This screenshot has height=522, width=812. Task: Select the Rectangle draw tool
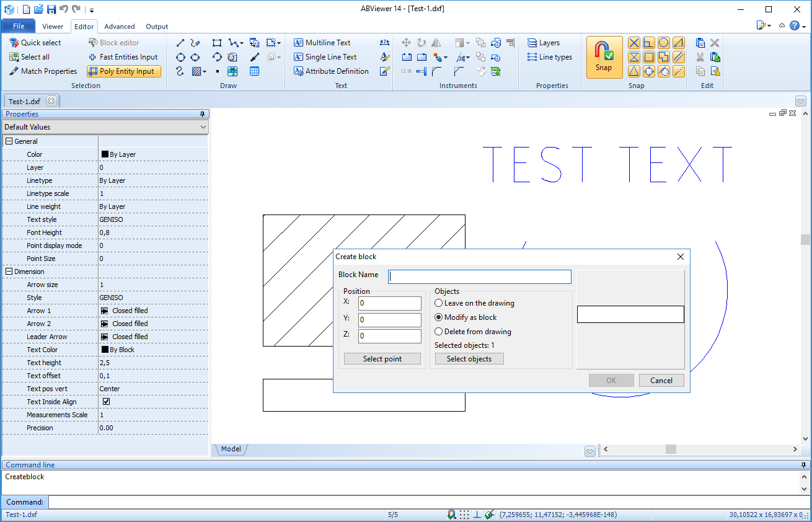217,43
